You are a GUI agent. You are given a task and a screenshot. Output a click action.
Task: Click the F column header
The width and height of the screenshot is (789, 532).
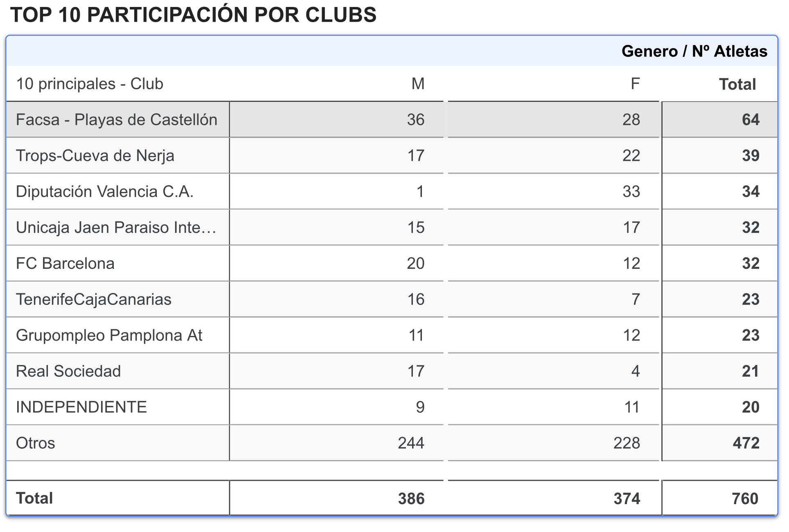(x=635, y=83)
